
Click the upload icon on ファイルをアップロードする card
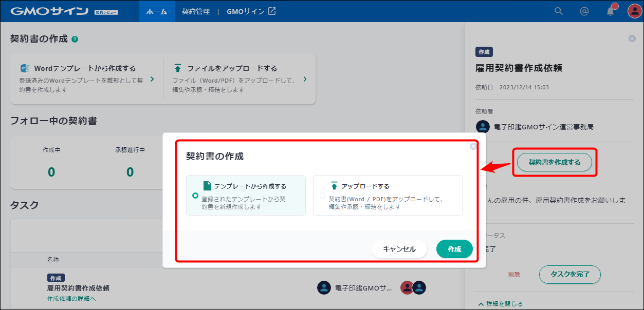tap(177, 67)
